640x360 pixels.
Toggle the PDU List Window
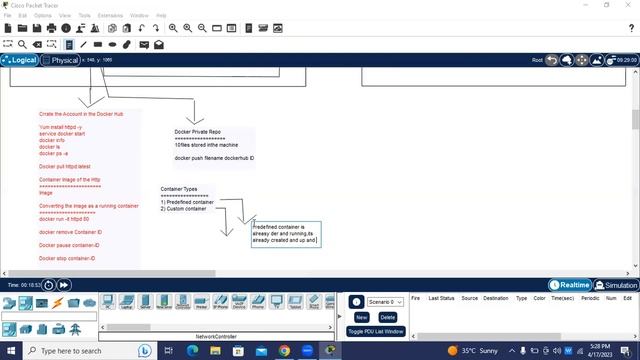point(376,331)
